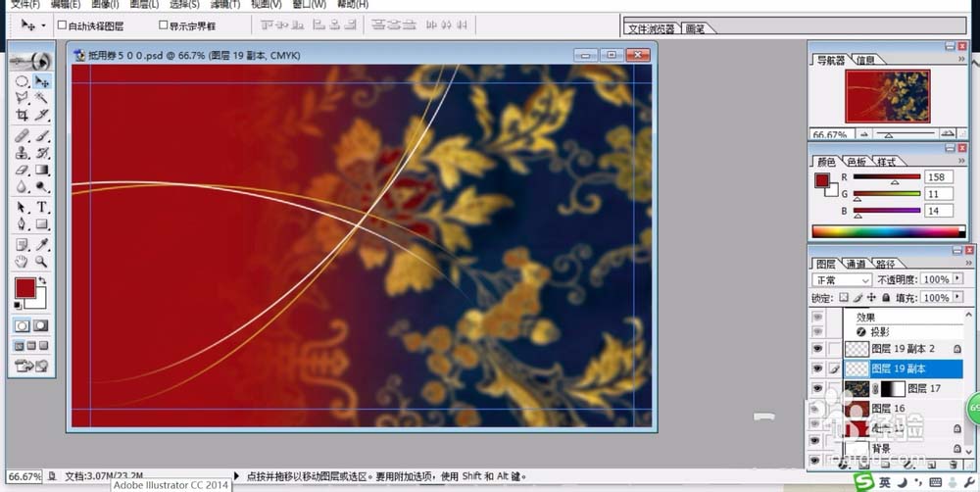Select the Type tool
Image resolution: width=980 pixels, height=492 pixels.
point(42,207)
